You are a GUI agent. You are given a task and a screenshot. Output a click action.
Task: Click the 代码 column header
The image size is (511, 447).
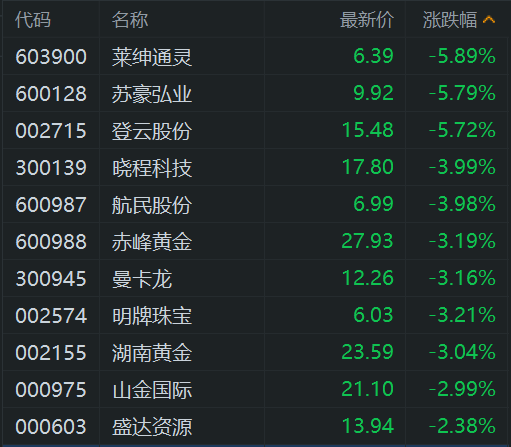tap(33, 20)
